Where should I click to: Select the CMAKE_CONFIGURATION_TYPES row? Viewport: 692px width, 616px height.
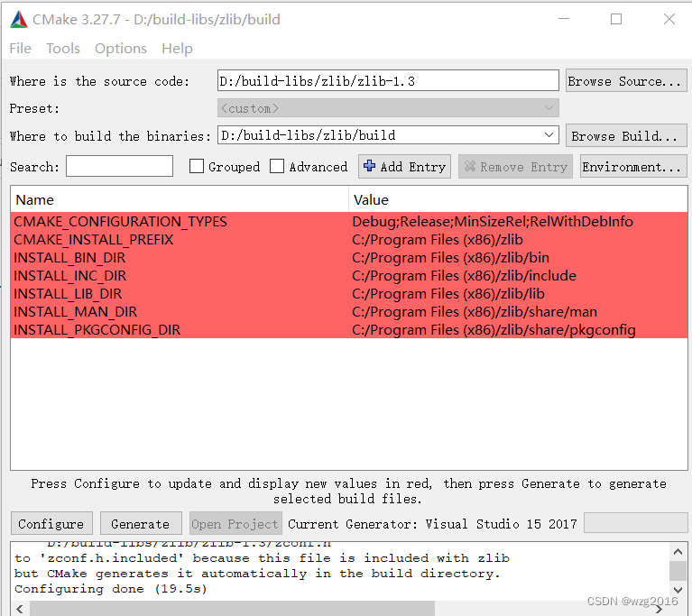[x=348, y=221]
